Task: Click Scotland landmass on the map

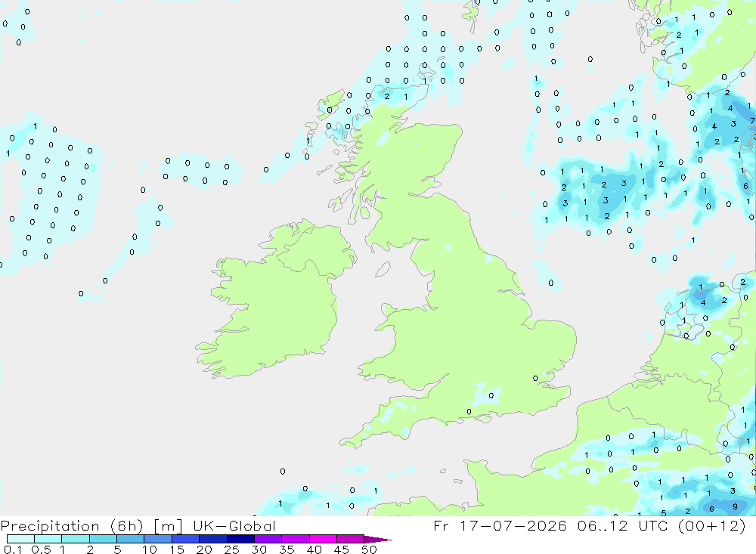Action: click(x=410, y=164)
